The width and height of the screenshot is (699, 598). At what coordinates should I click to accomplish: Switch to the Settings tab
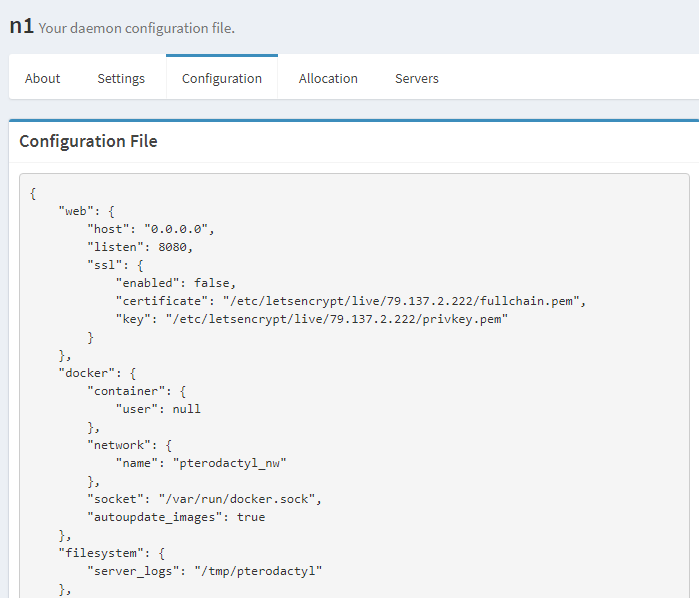point(121,78)
